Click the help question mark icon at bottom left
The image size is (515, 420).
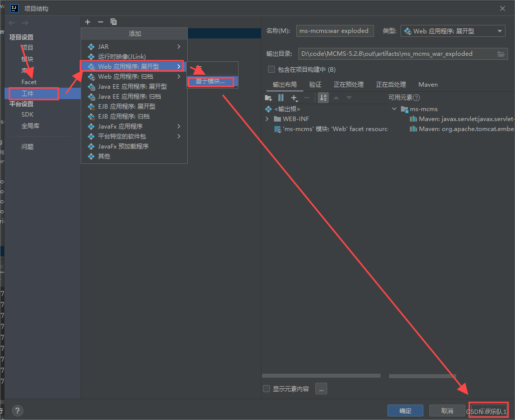click(17, 411)
